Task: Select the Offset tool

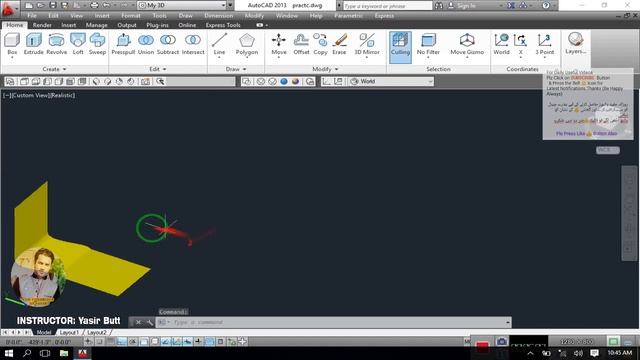Action: pyautogui.click(x=301, y=44)
